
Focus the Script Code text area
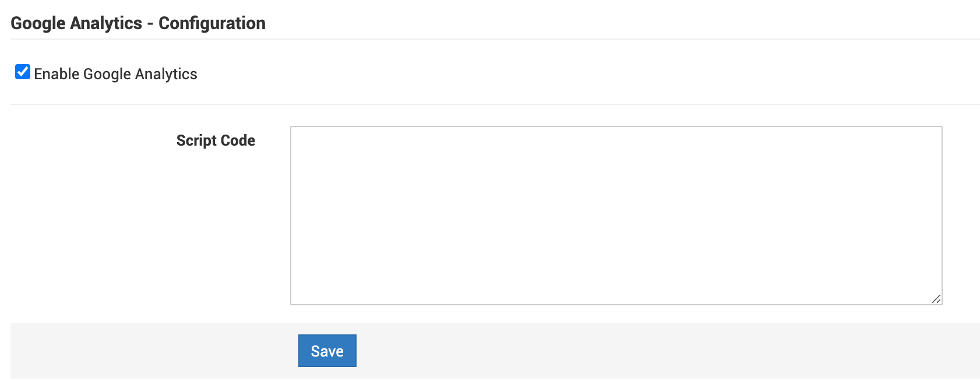616,215
